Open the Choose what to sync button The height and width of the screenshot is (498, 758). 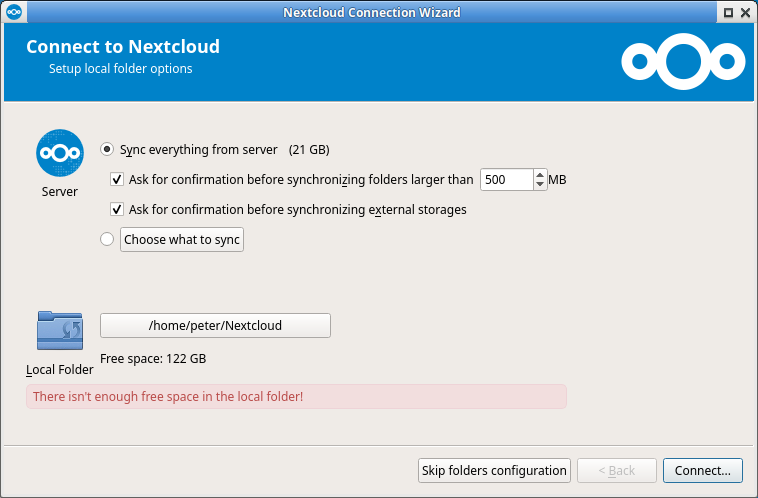(182, 239)
